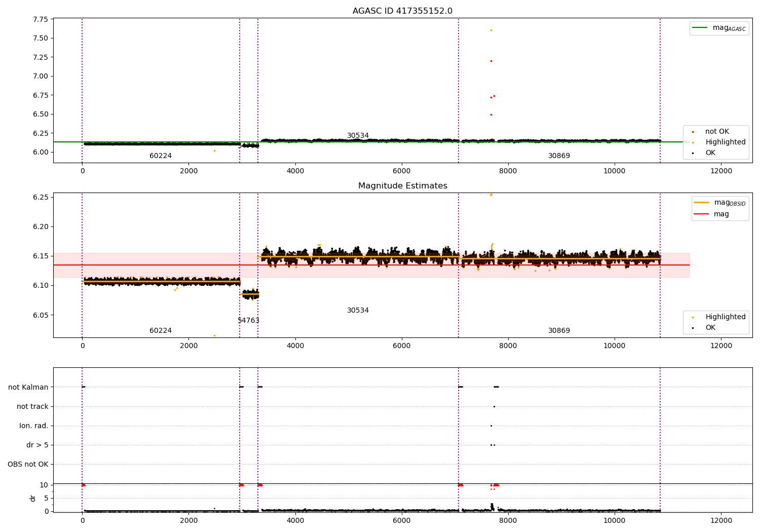Click the 30869 label in the AGASC plot
This screenshot has width=760, height=532.
click(x=559, y=156)
